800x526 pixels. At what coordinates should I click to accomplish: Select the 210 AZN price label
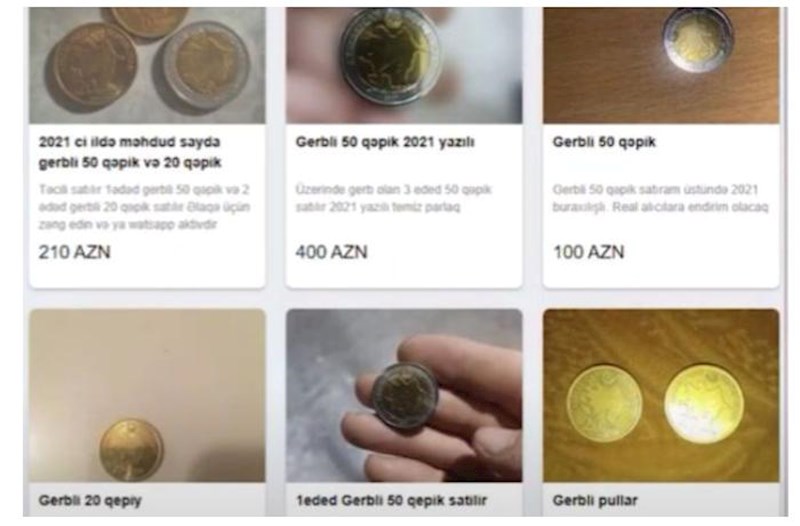pos(74,252)
